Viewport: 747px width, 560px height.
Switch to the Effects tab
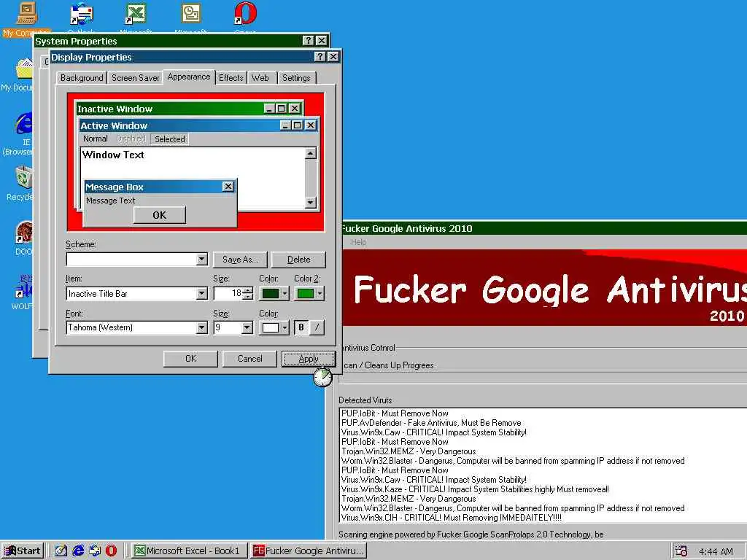click(x=231, y=77)
